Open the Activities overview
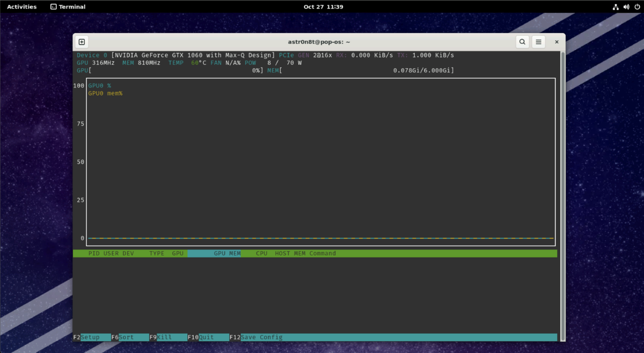Image resolution: width=644 pixels, height=353 pixels. point(21,7)
